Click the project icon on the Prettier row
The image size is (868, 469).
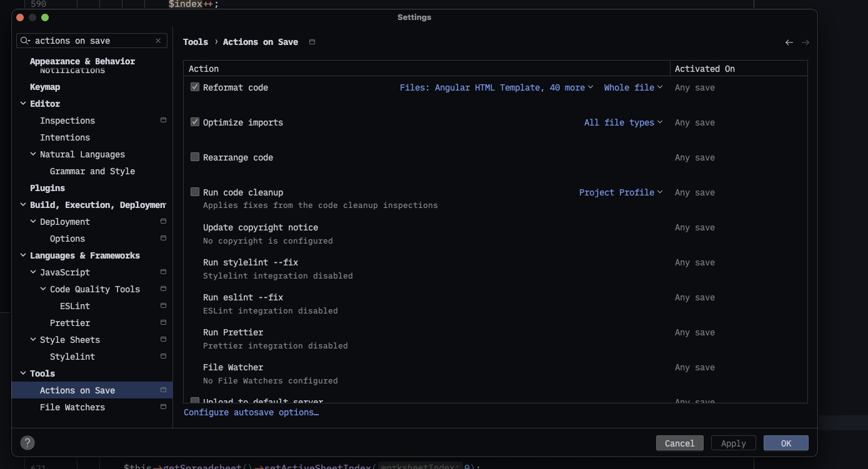(x=163, y=322)
